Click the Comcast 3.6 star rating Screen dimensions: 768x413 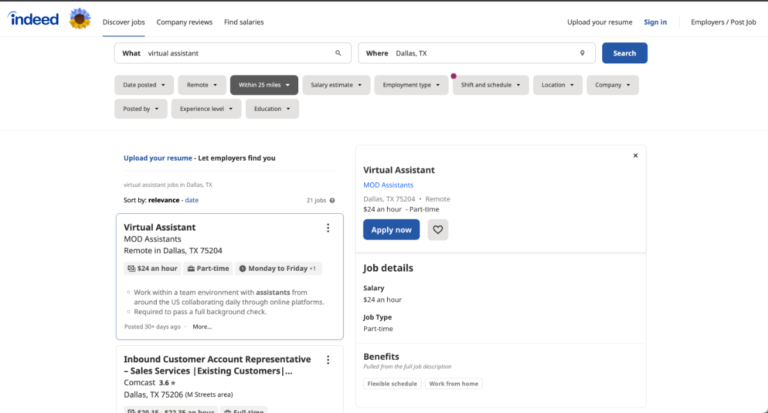coord(167,383)
